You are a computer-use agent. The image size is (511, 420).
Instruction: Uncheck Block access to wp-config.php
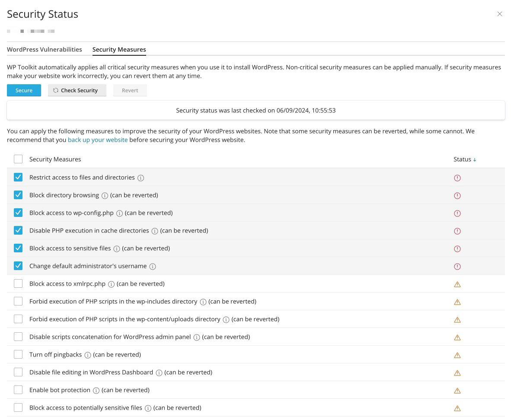18,213
